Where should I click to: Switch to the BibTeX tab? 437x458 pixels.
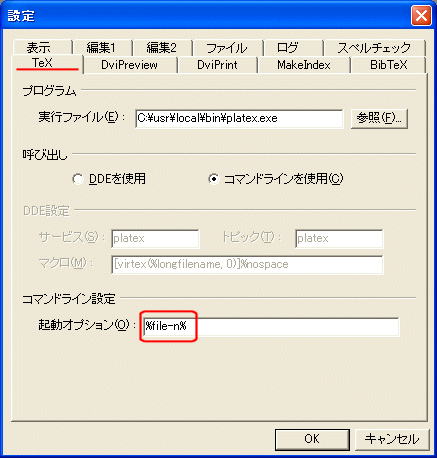(x=389, y=65)
